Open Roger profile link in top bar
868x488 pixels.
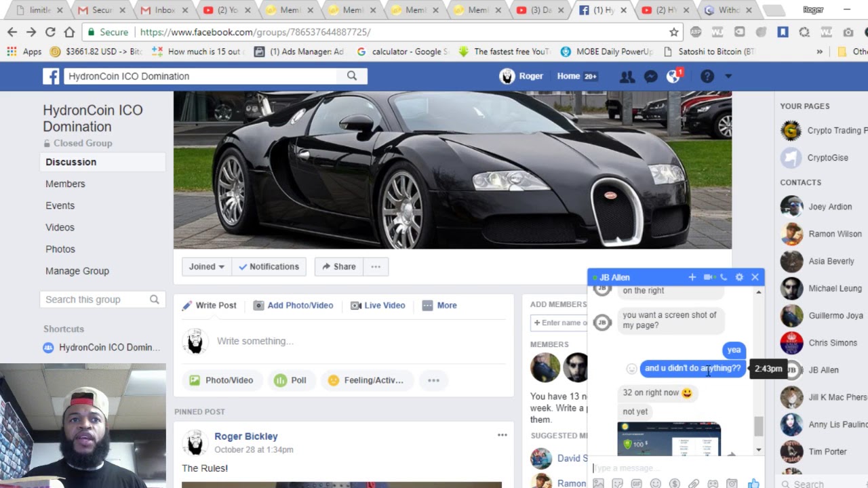coord(521,76)
